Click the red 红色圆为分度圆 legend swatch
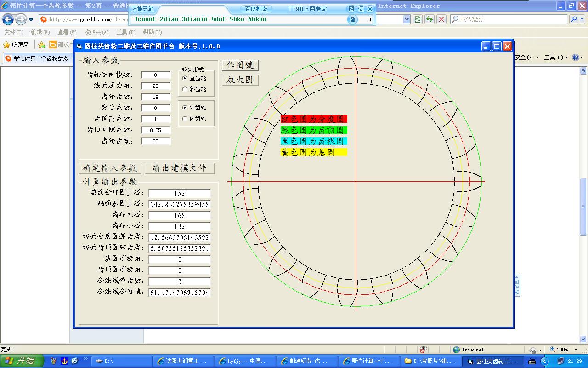The height and width of the screenshot is (368, 588). tap(314, 119)
